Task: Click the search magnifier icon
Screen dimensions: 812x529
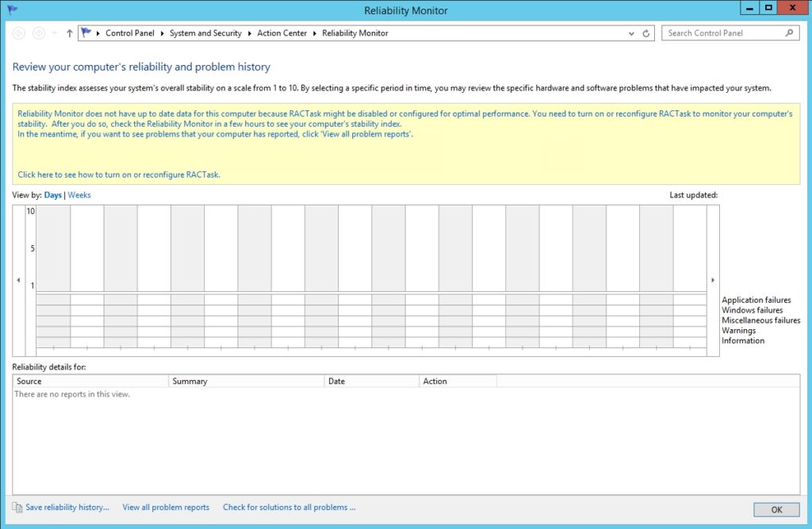Action: coord(788,33)
